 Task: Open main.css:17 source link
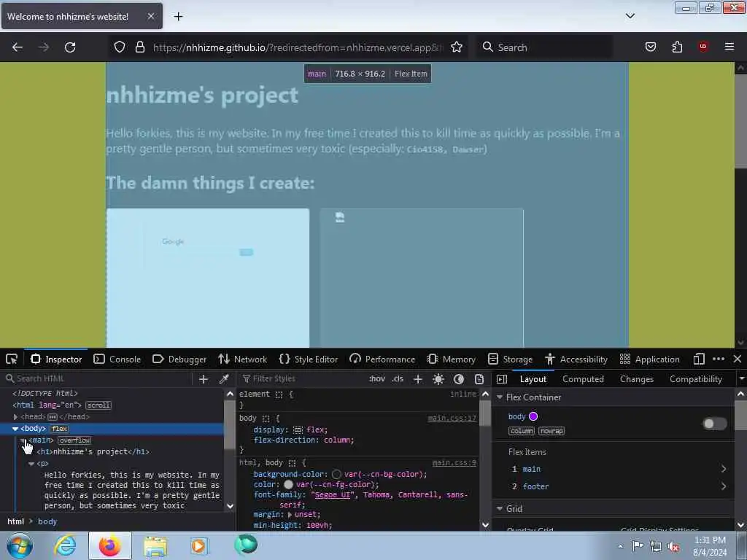point(452,418)
